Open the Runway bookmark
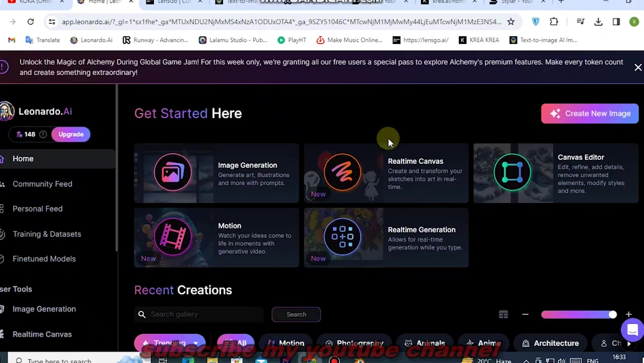The image size is (644, 363). pos(155,40)
